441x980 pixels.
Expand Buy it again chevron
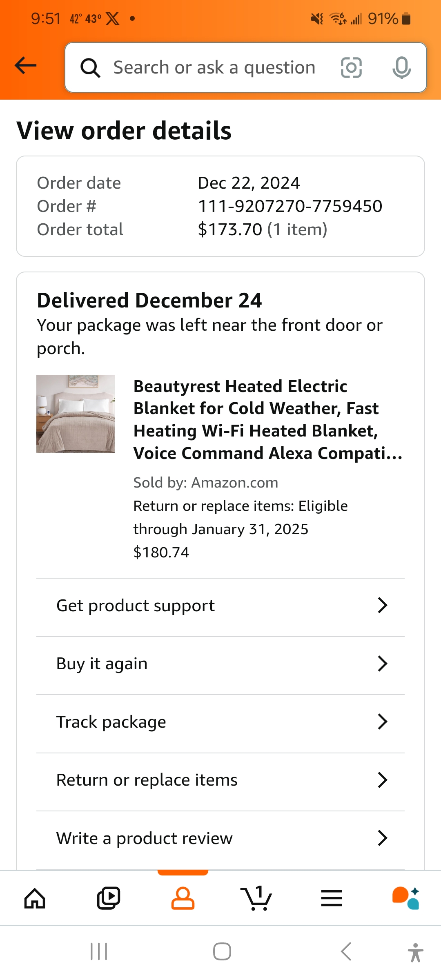[x=382, y=664]
